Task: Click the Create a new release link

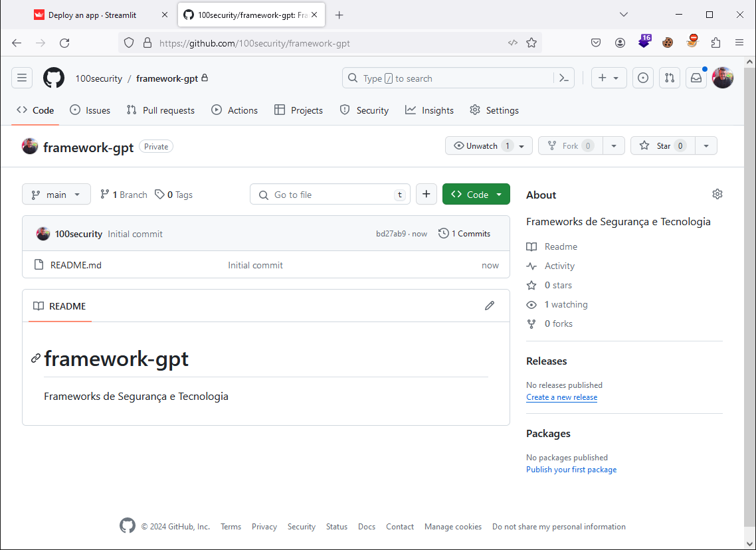Action: point(561,397)
